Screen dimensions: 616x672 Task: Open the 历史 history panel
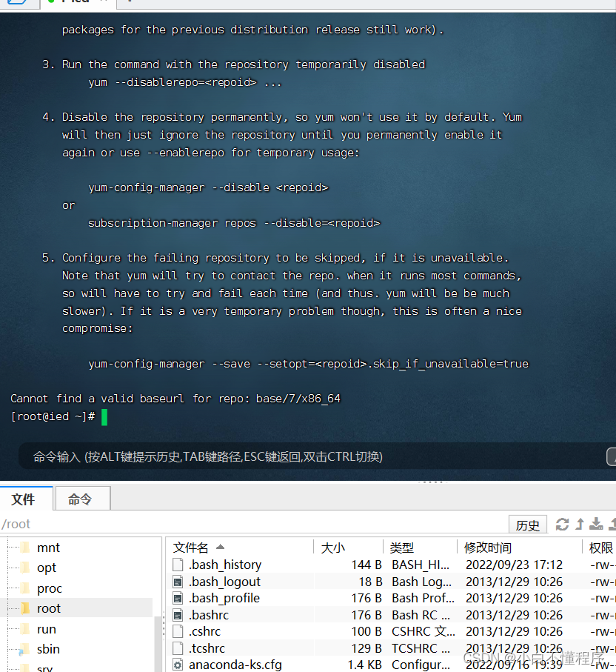(527, 524)
